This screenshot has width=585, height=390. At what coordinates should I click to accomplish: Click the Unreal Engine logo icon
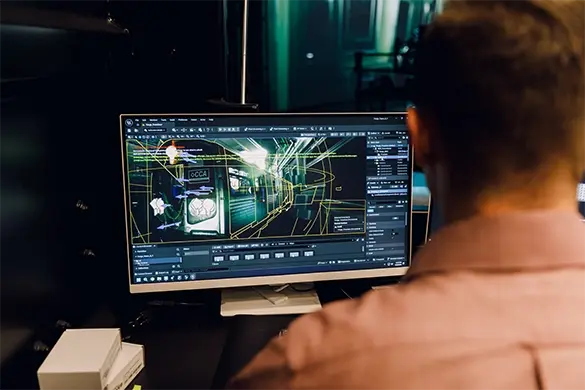pyautogui.click(x=129, y=122)
